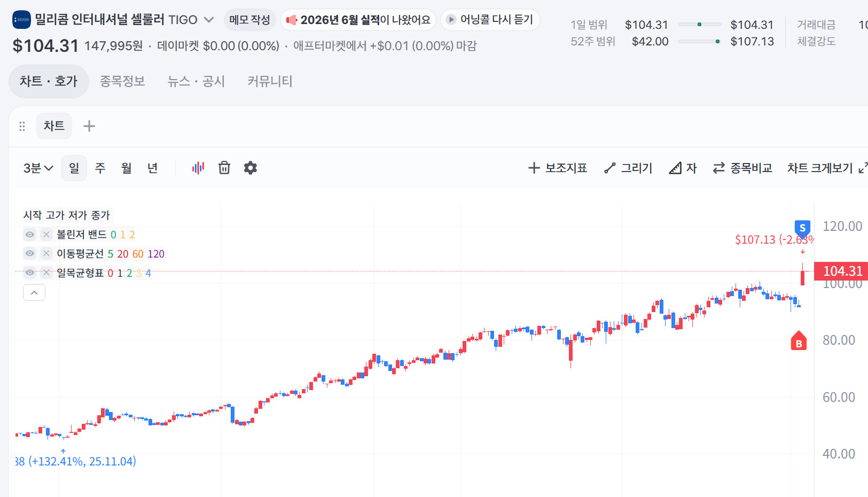Screen dimensions: 868x497
Task: Switch to the 차트 · 호가 tab
Action: point(49,81)
